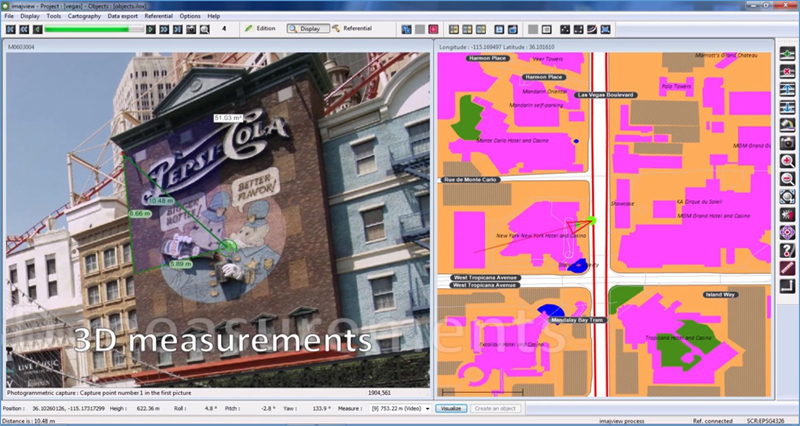The width and height of the screenshot is (800, 426).
Task: Open the Cartography menu
Action: (x=84, y=16)
